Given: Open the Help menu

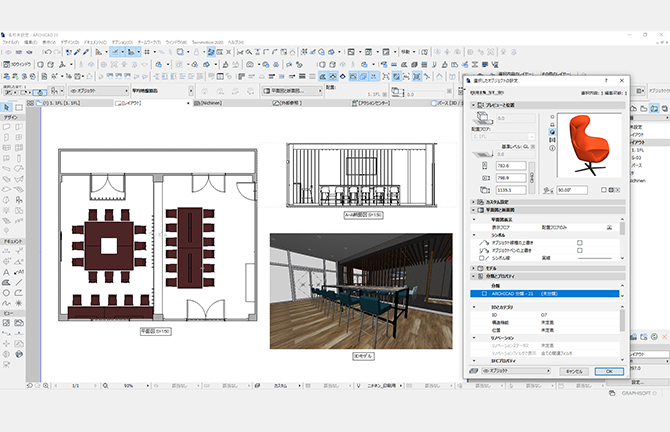Looking at the screenshot, I should pyautogui.click(x=235, y=42).
